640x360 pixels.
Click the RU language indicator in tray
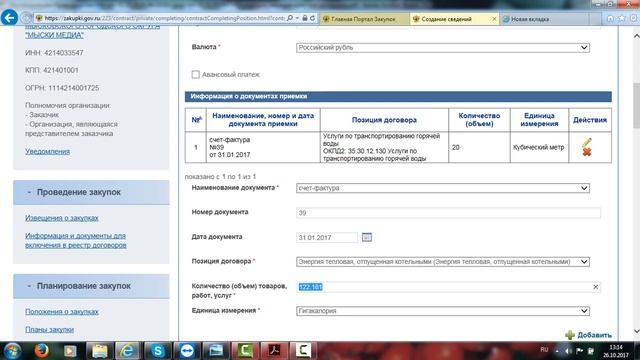[544, 350]
